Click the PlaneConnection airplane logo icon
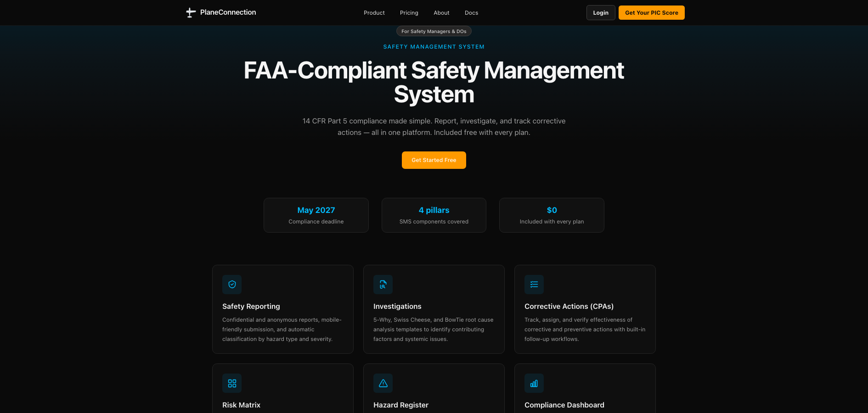868x413 pixels. click(x=191, y=12)
